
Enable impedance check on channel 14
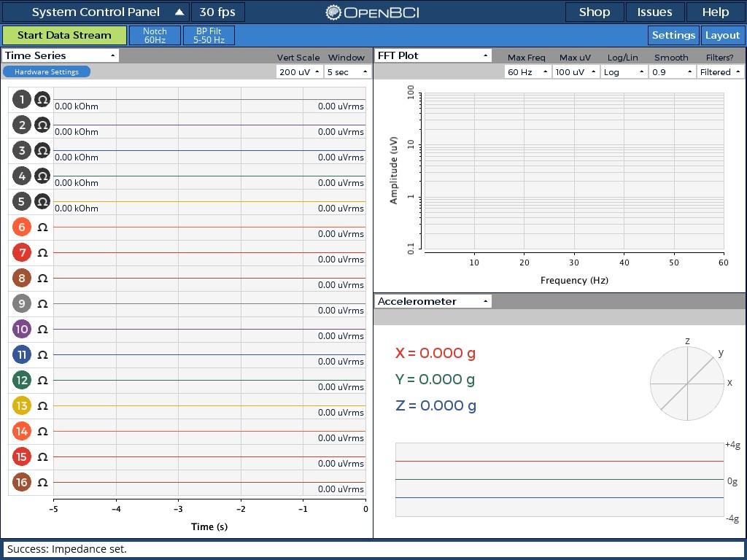(42, 432)
